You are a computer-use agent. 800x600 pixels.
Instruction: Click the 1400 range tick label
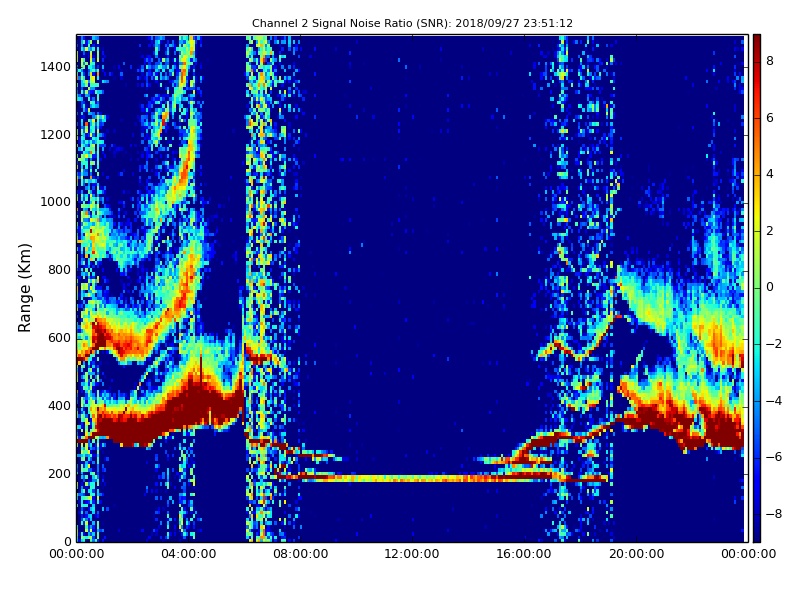[x=56, y=67]
